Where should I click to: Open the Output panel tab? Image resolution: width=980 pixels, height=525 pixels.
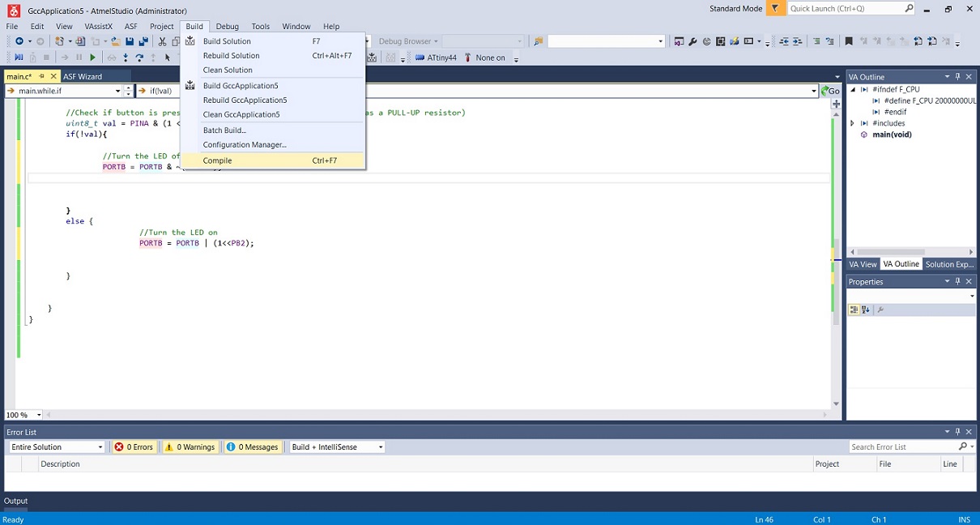(x=15, y=501)
